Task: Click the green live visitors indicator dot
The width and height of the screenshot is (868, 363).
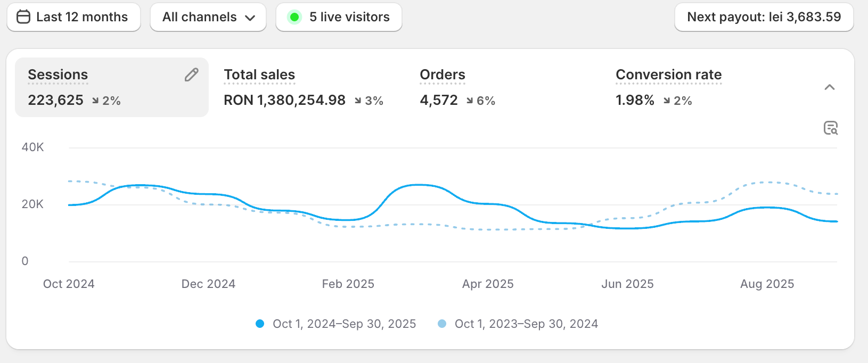Action: click(294, 17)
